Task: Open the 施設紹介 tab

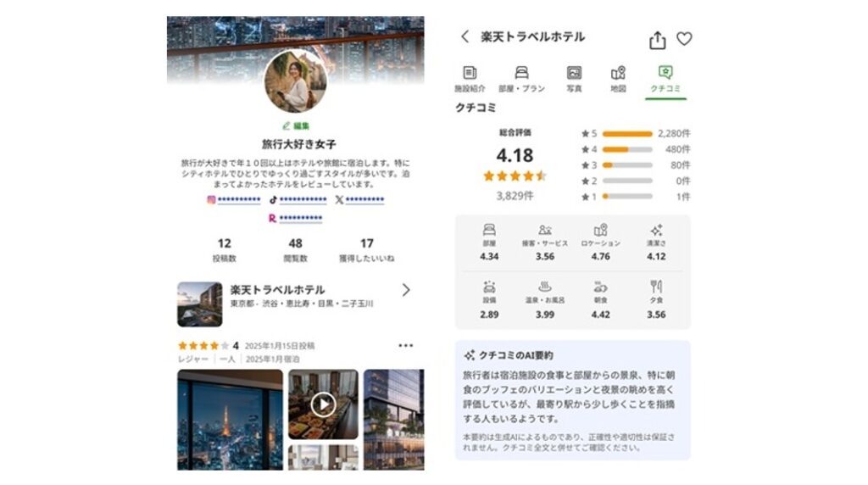Action: pos(470,79)
